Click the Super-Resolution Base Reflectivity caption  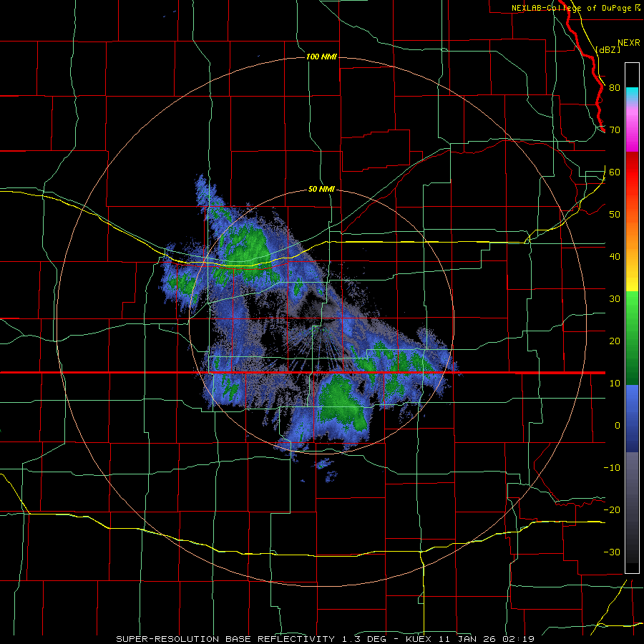[x=325, y=639]
